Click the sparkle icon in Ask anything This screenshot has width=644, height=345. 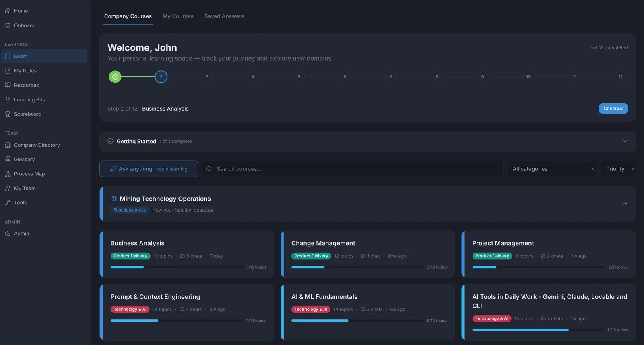(x=113, y=169)
